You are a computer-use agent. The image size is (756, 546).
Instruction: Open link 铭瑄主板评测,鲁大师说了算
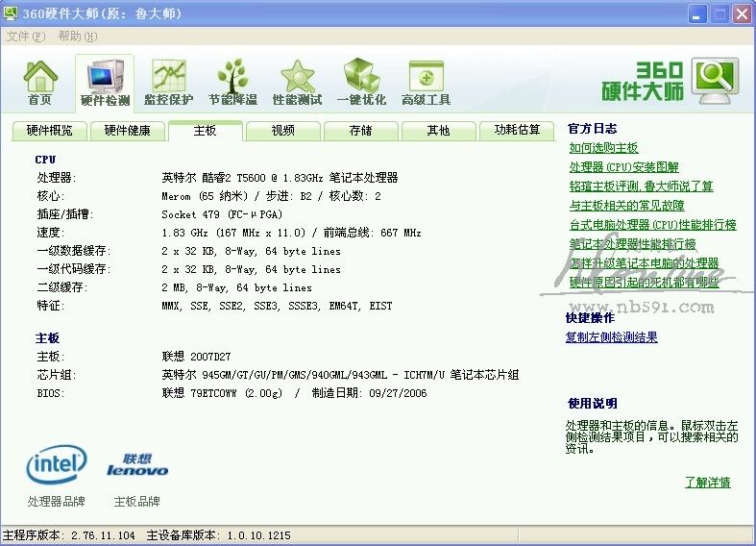[642, 186]
